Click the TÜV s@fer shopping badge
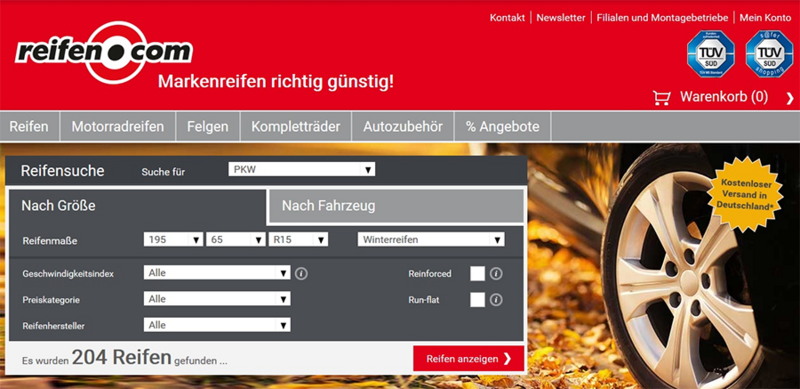The width and height of the screenshot is (800, 389). 769,54
